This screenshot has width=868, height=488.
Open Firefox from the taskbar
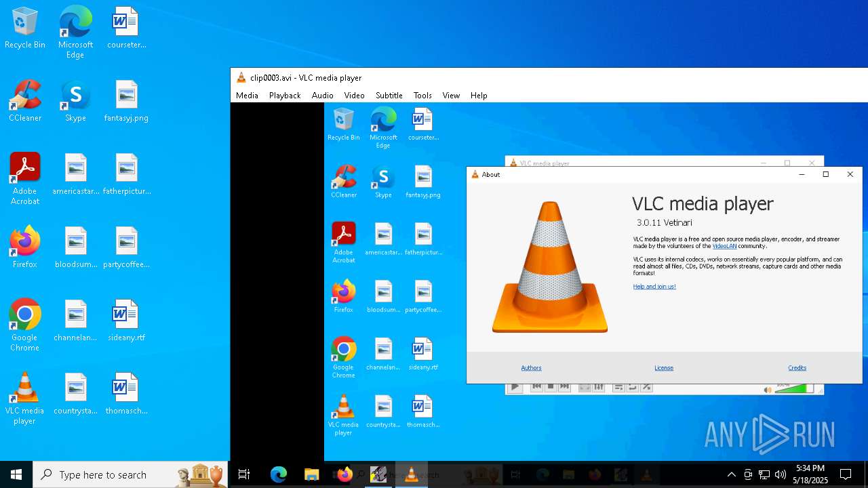(x=344, y=474)
